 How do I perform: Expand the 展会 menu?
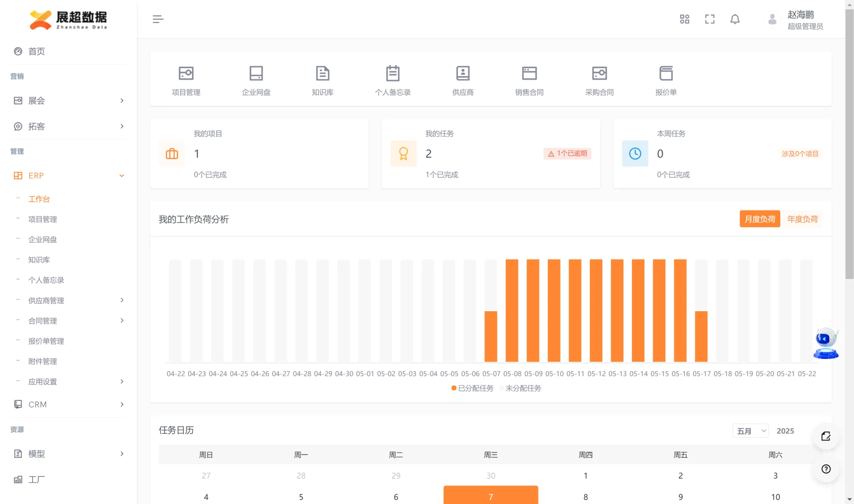(68, 100)
